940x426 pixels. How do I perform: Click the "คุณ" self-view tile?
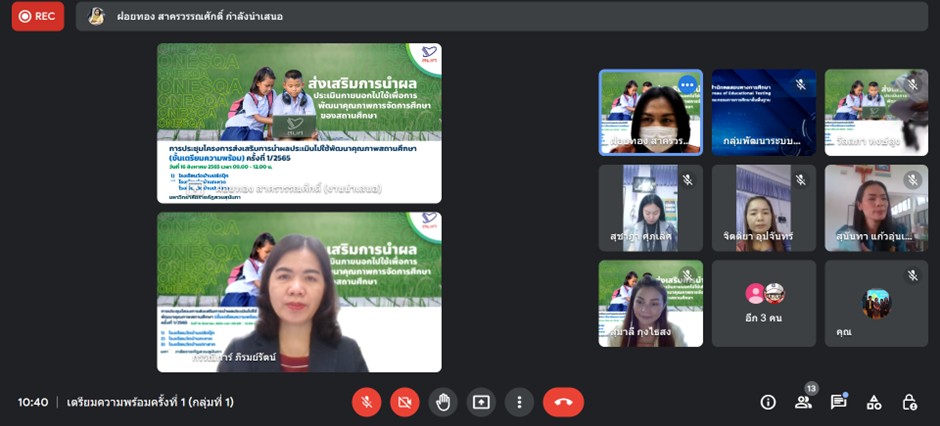coord(877,304)
